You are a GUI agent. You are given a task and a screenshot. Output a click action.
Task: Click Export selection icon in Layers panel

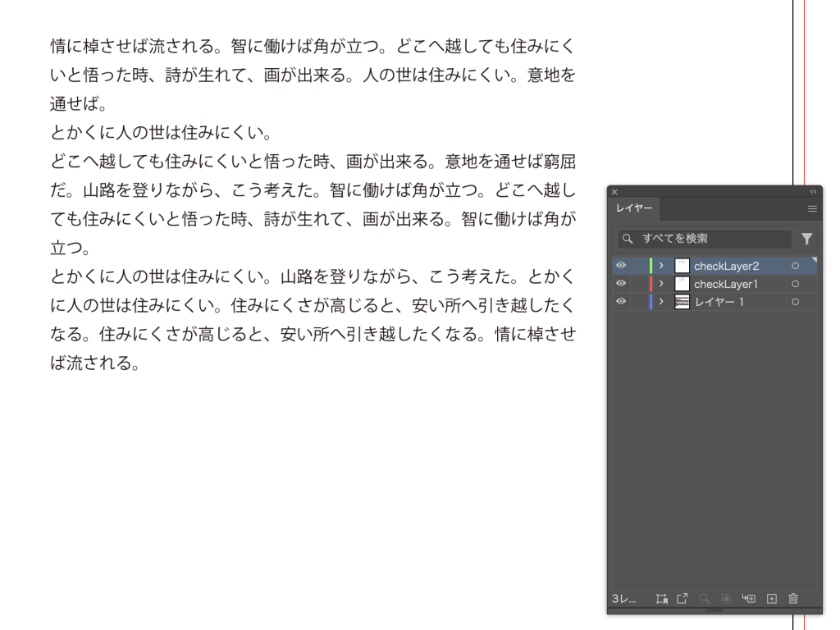point(682,599)
